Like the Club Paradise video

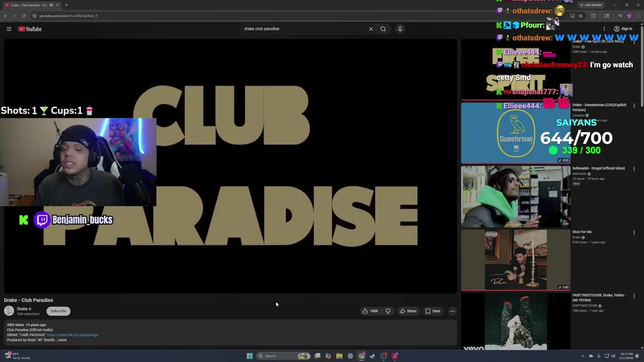click(x=370, y=311)
